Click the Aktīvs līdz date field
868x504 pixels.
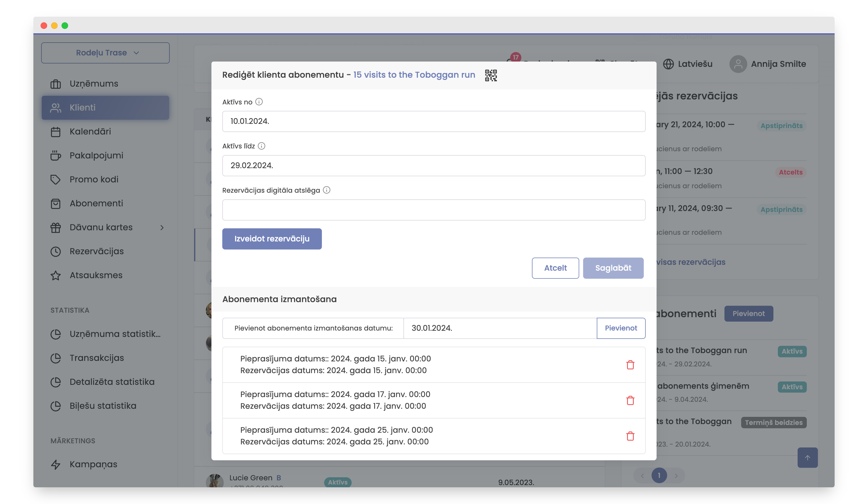[x=433, y=165]
